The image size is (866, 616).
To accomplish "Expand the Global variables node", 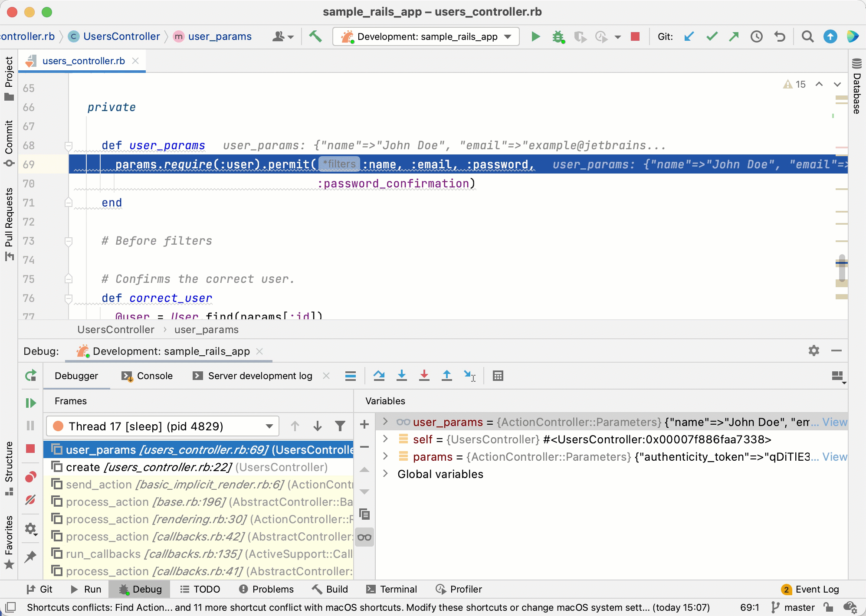I will (385, 474).
